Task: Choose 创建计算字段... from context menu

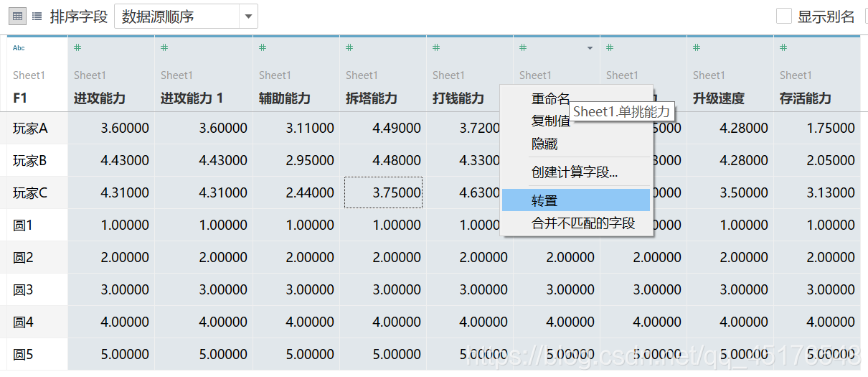Action: tap(575, 172)
